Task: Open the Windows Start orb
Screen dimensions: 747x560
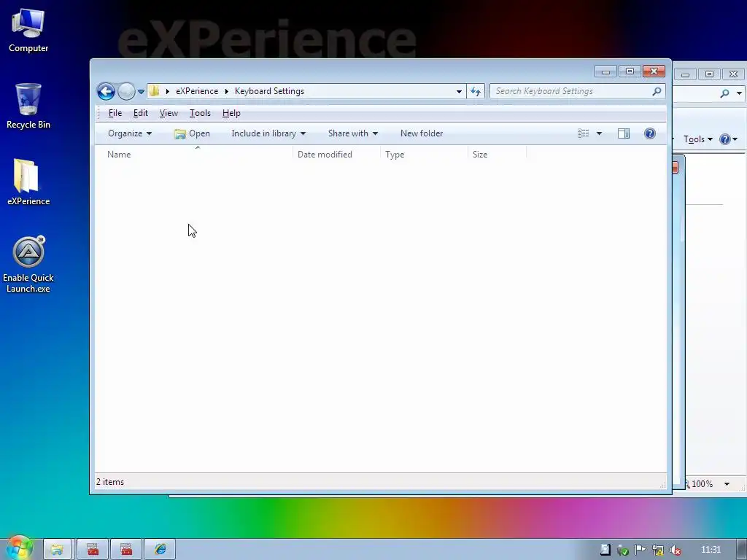Action: [x=19, y=548]
